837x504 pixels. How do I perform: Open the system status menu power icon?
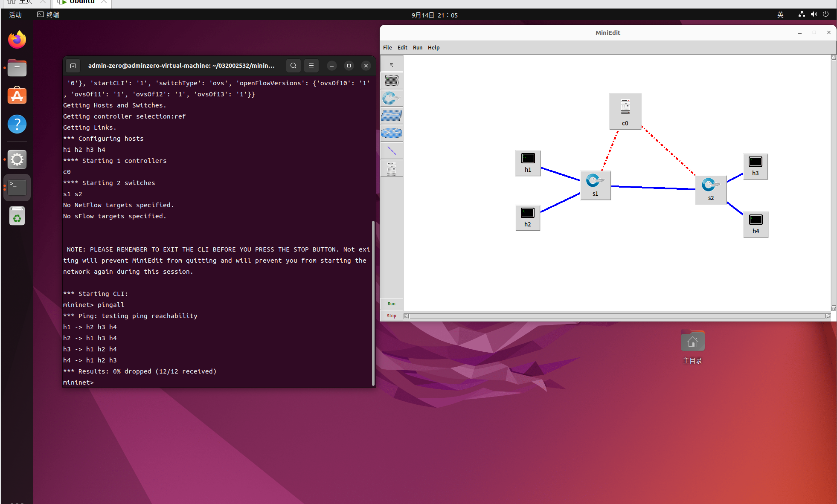tap(825, 14)
